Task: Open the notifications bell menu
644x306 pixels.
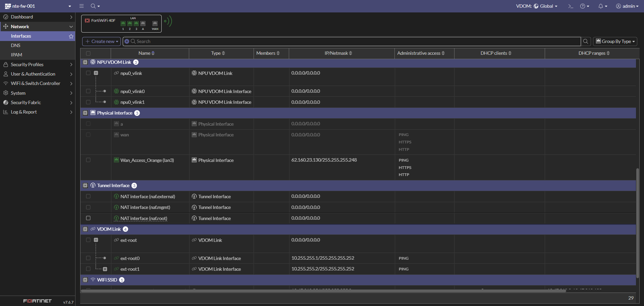Action: tap(603, 6)
